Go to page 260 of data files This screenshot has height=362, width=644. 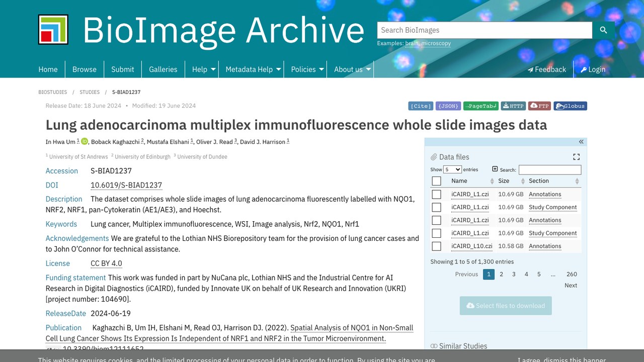coord(572,274)
